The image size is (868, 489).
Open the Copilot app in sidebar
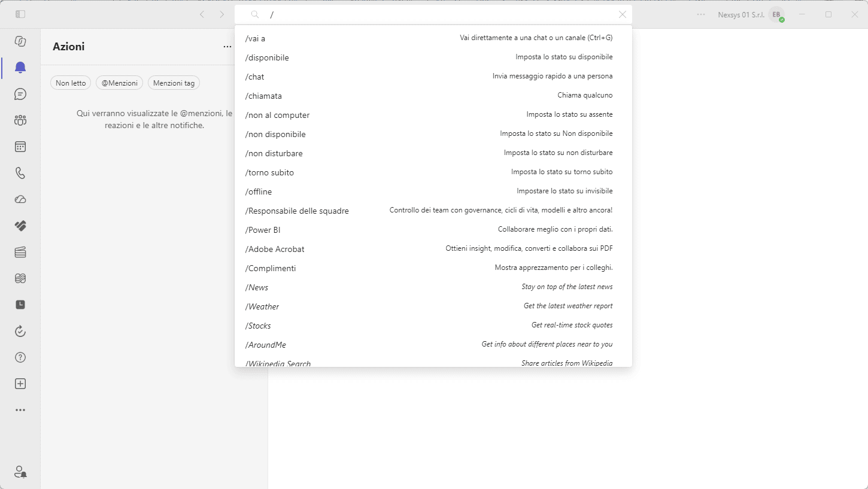(20, 41)
